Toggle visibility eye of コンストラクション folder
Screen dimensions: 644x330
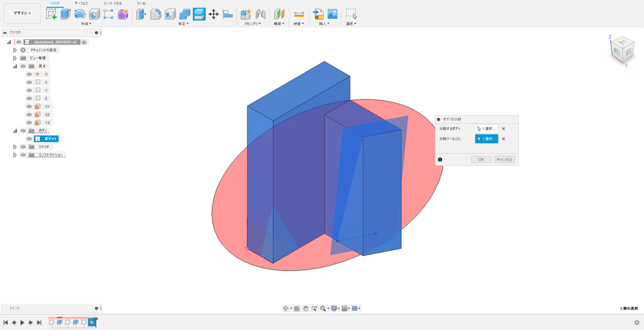(24, 155)
